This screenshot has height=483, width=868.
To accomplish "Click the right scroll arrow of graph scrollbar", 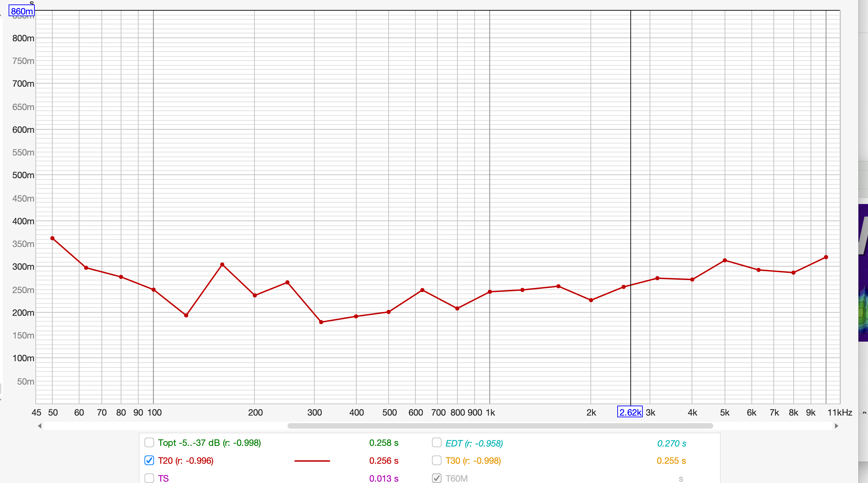I will [836, 426].
